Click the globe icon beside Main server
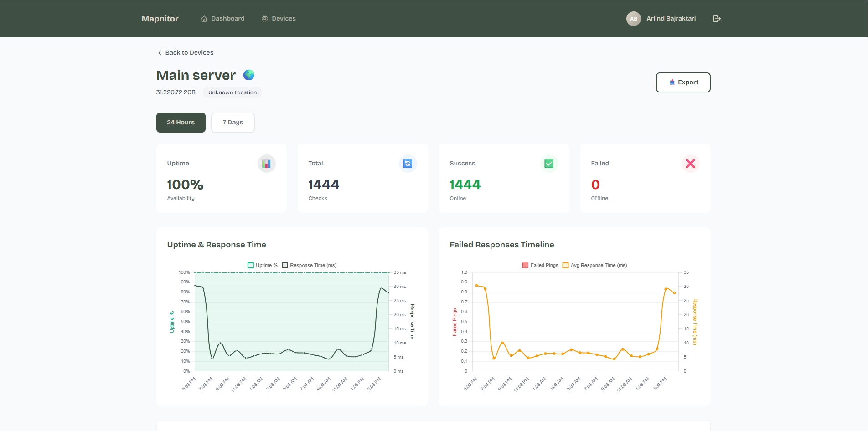The width and height of the screenshot is (868, 431). 248,75
